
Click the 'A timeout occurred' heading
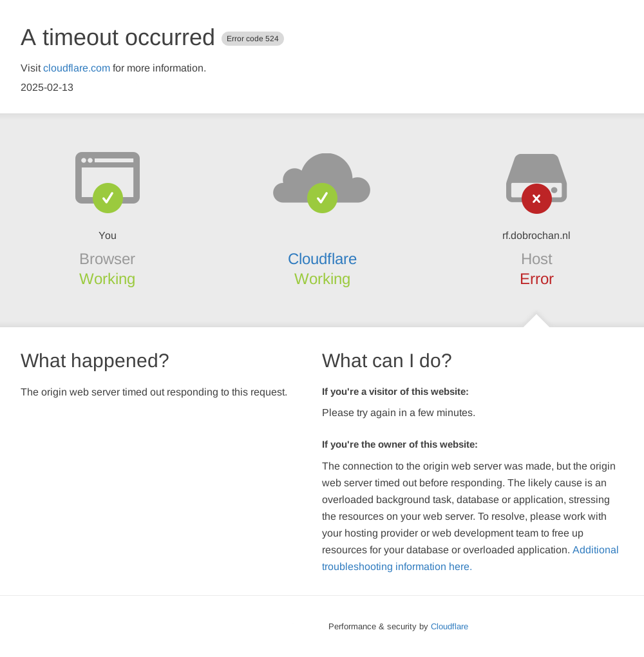(118, 37)
